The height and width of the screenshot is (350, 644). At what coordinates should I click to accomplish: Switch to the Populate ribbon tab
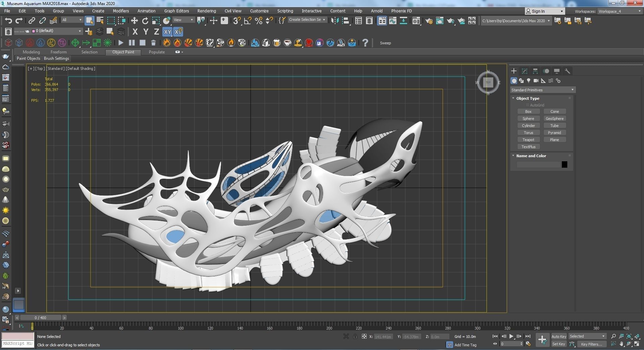[157, 52]
